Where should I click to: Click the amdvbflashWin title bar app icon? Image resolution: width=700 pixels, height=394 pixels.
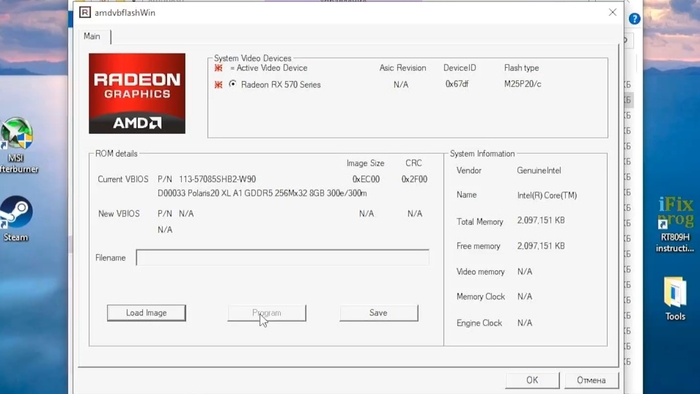click(85, 12)
